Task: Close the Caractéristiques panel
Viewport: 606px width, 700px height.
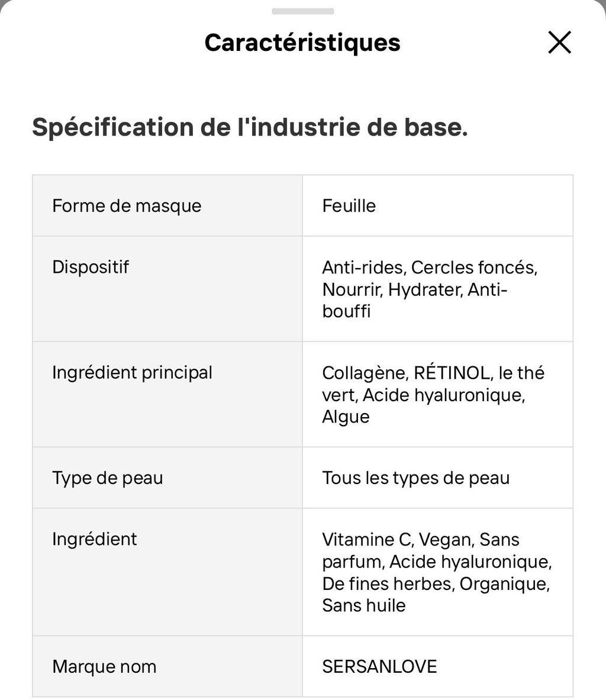Action: click(x=559, y=42)
